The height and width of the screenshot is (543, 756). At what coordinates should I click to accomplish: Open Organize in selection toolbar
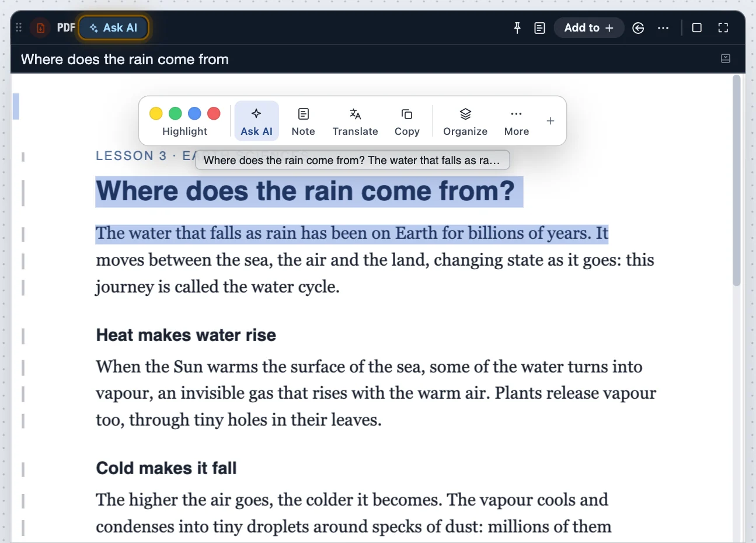pos(465,121)
